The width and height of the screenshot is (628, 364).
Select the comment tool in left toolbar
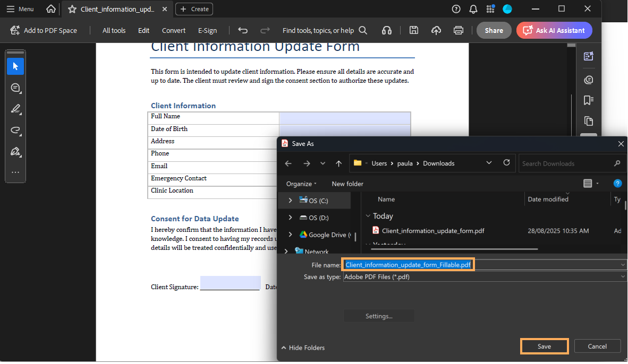pos(15,88)
